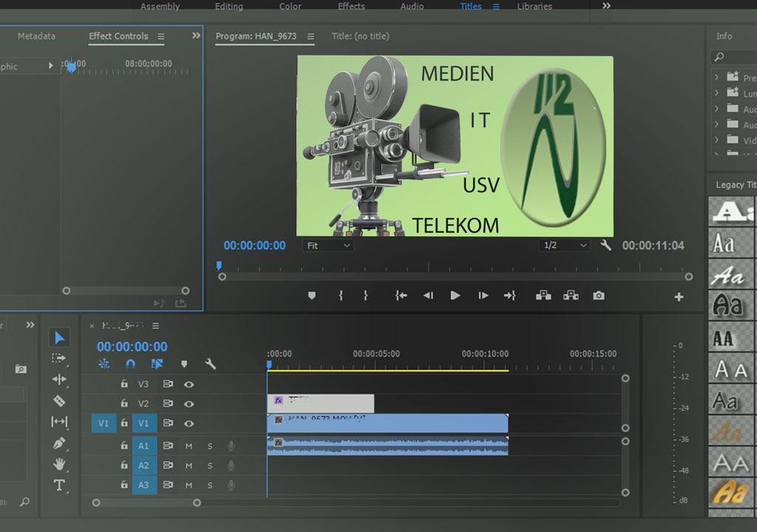Go to In point
Screen dimensions: 757x532
[401, 296]
